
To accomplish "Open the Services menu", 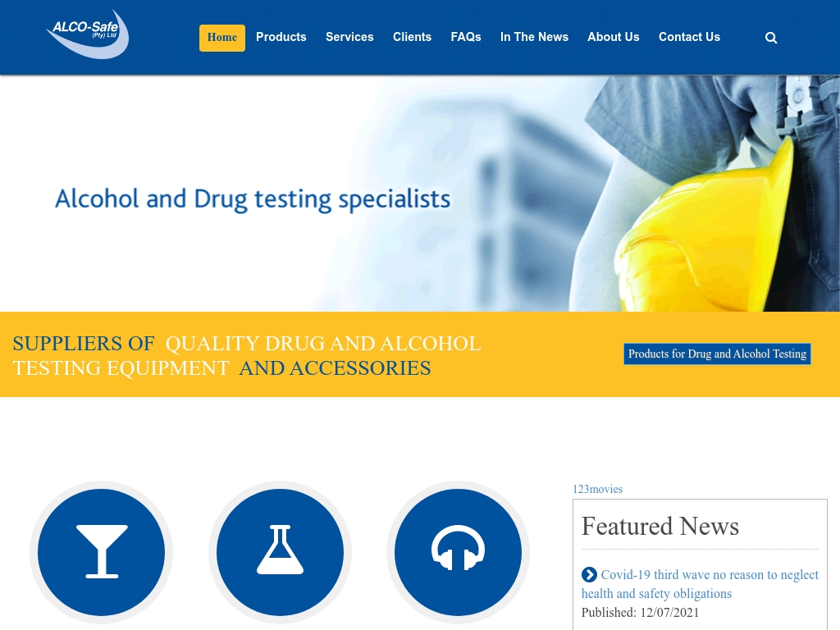I will point(349,37).
